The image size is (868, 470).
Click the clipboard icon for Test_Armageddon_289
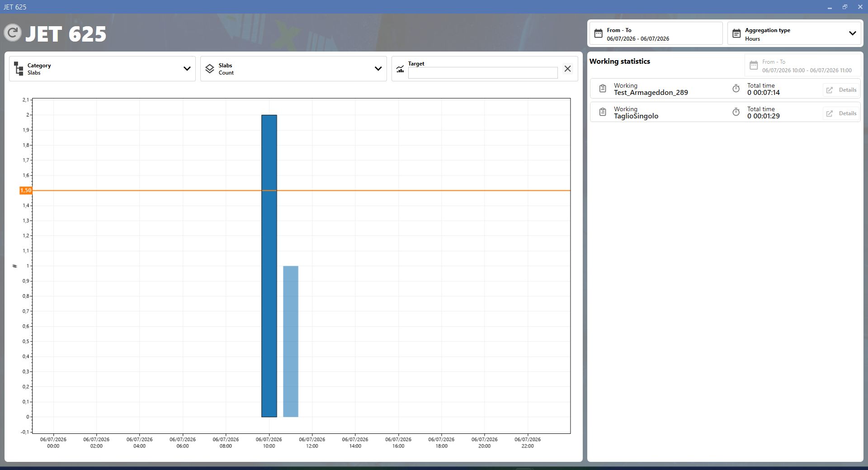coord(603,89)
